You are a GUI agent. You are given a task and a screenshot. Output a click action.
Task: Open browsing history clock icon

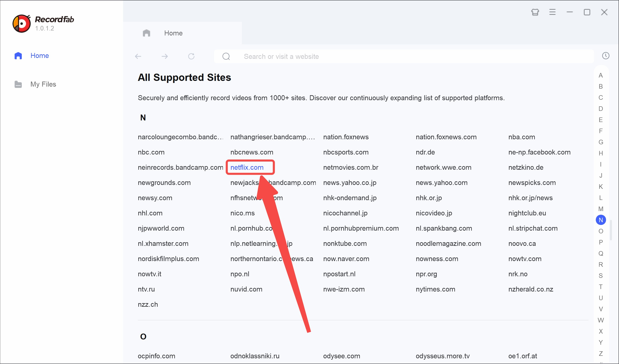tap(606, 56)
